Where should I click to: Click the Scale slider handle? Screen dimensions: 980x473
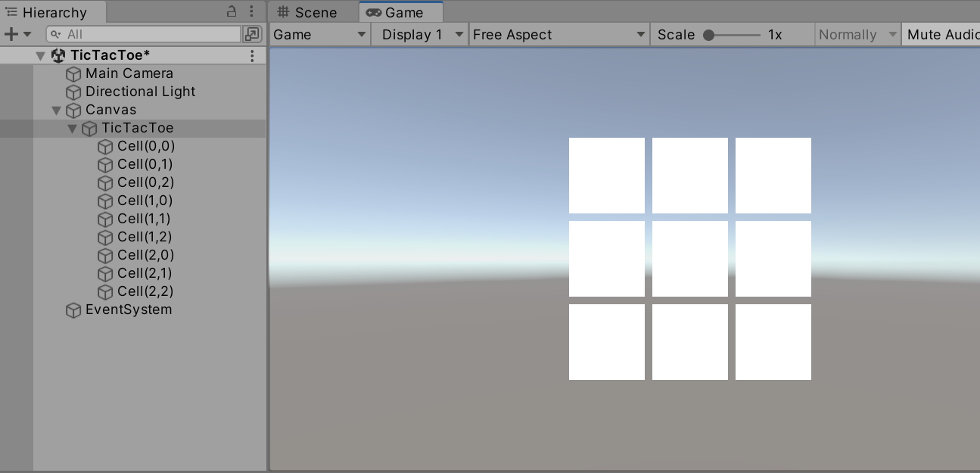click(709, 35)
